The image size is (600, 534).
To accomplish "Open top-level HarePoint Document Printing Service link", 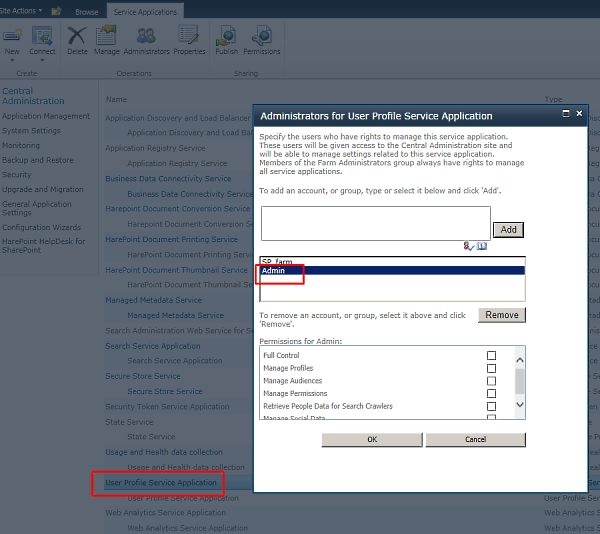I will (171, 239).
